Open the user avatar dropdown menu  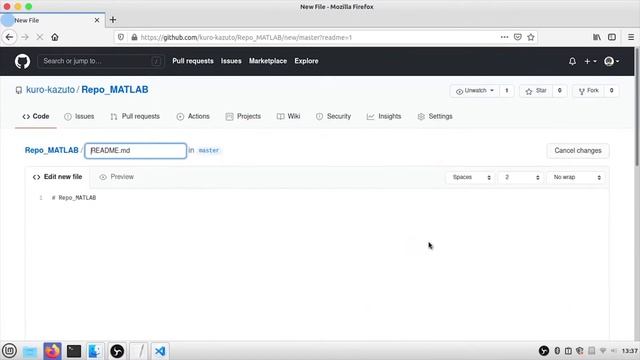611,61
